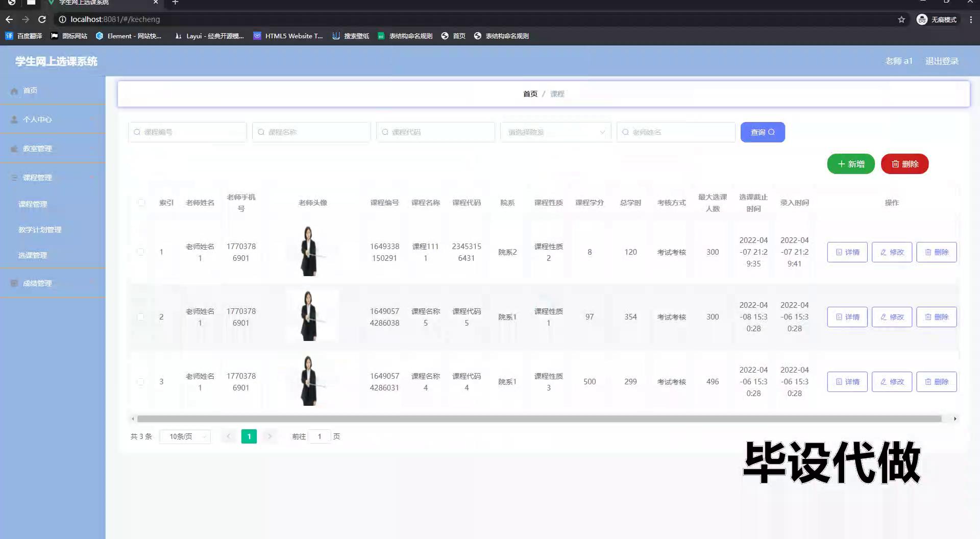The image size is (980, 539).
Task: Click the person icon for 个人中心
Action: pyautogui.click(x=14, y=119)
